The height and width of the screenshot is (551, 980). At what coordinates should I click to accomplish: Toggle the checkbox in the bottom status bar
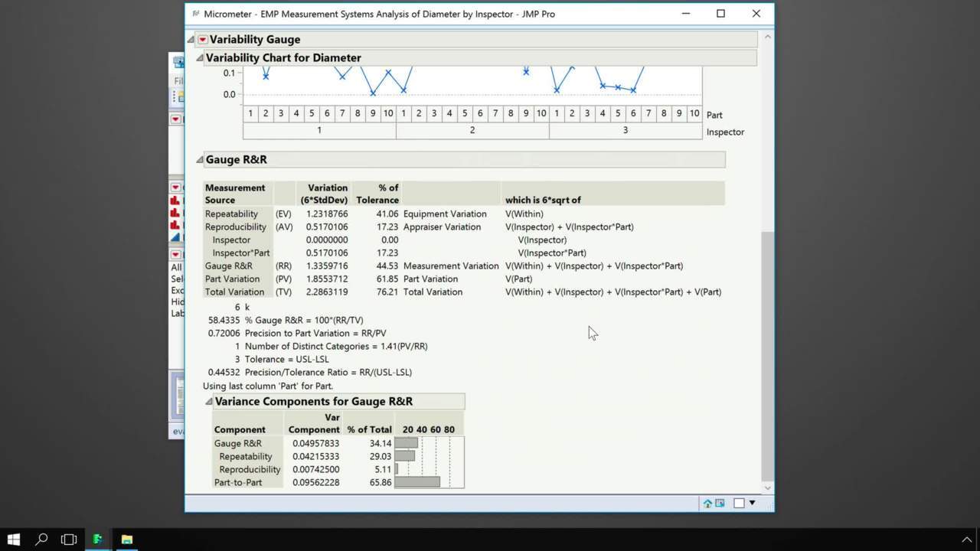739,504
